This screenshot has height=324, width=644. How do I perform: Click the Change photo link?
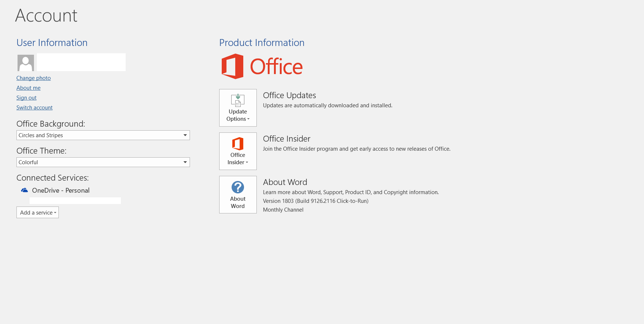coord(34,78)
